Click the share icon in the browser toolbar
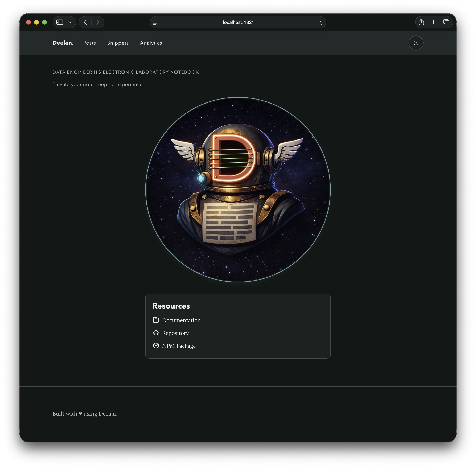 coord(421,22)
